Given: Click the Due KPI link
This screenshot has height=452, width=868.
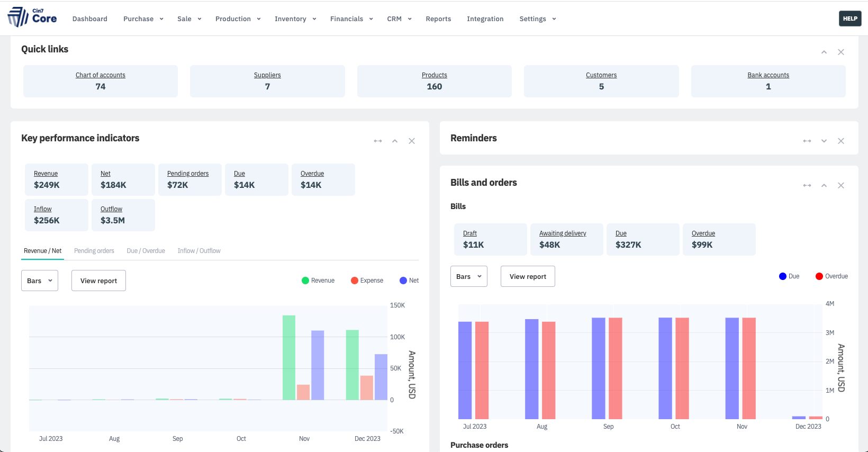Looking at the screenshot, I should 240,174.
